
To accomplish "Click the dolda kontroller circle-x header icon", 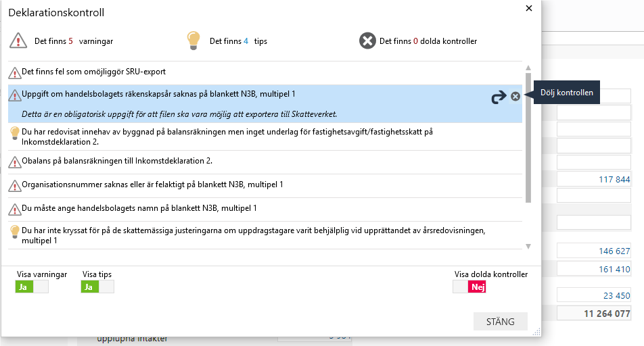I will (367, 41).
